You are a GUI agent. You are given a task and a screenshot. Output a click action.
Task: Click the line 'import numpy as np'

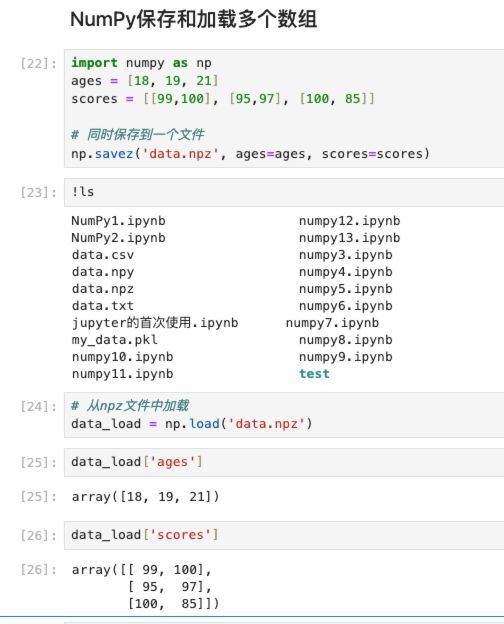pos(141,63)
